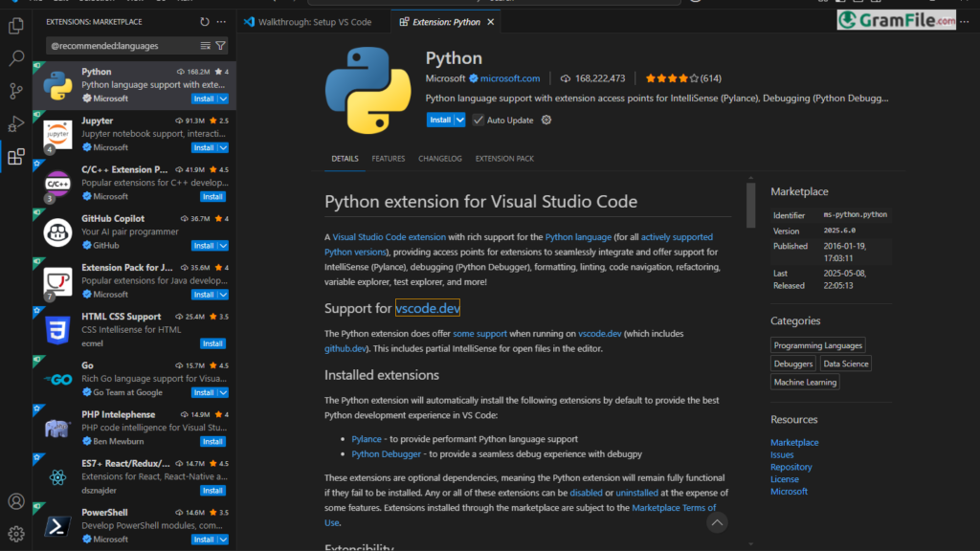Expand Install dropdown for GitHub Copilot
980x551 pixels.
(223, 246)
